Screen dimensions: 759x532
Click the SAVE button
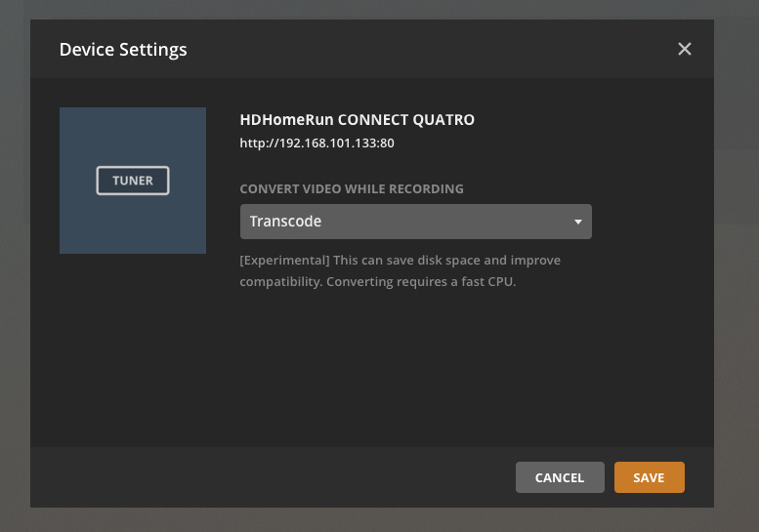coord(650,477)
